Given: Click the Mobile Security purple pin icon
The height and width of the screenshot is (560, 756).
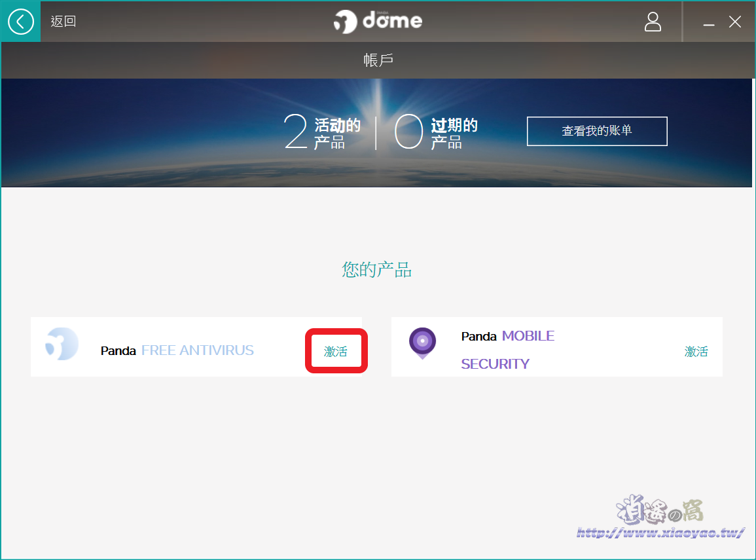Looking at the screenshot, I should click(422, 343).
